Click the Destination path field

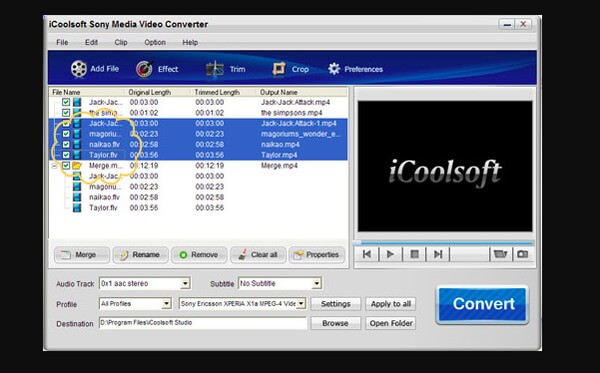click(203, 323)
